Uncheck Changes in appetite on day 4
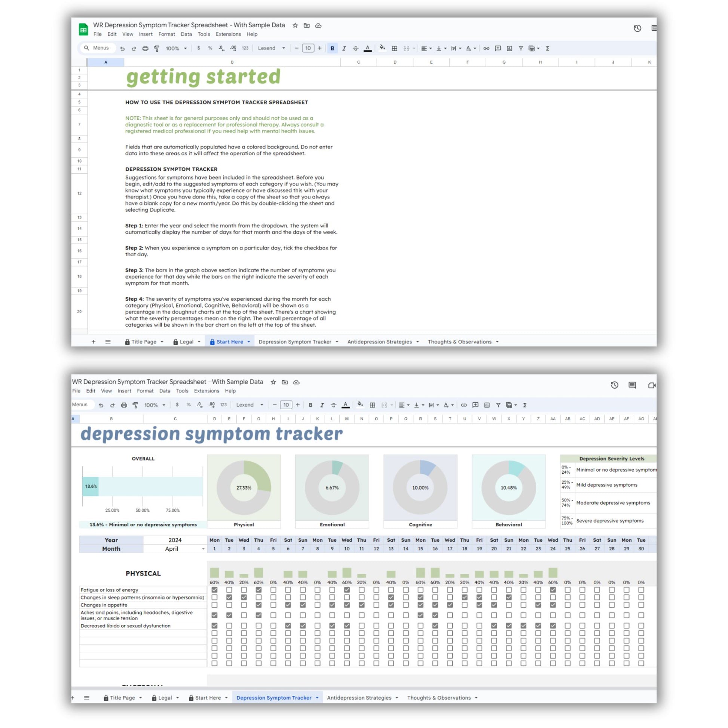The image size is (728, 728). coord(259,605)
